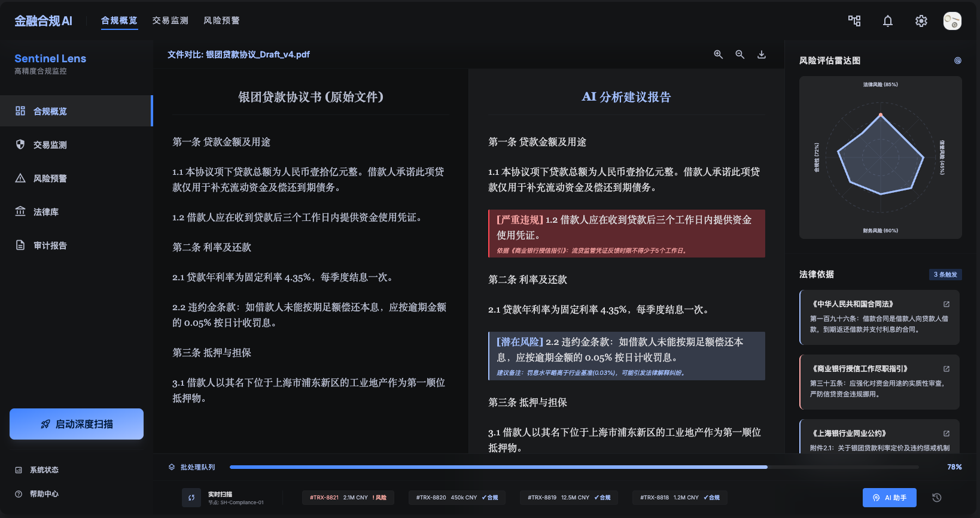Screen dimensions: 980x518
Task: Click the radar chart target icon
Action: coord(957,60)
